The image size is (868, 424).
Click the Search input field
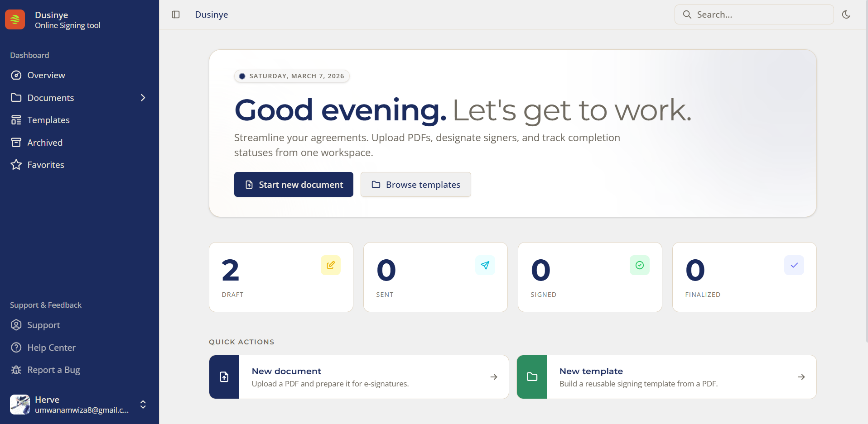click(754, 14)
